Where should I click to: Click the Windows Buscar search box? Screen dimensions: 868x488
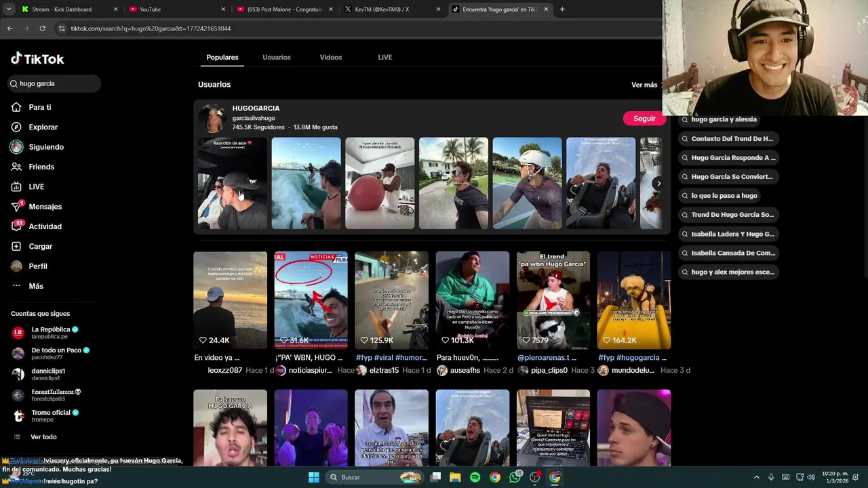tap(374, 477)
